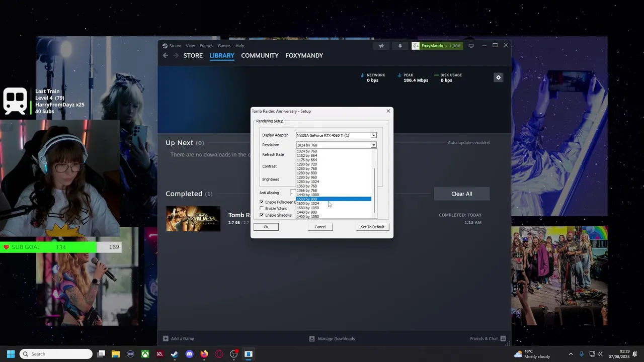This screenshot has width=644, height=362.
Task: Click the Steam back navigation arrow
Action: 165,55
